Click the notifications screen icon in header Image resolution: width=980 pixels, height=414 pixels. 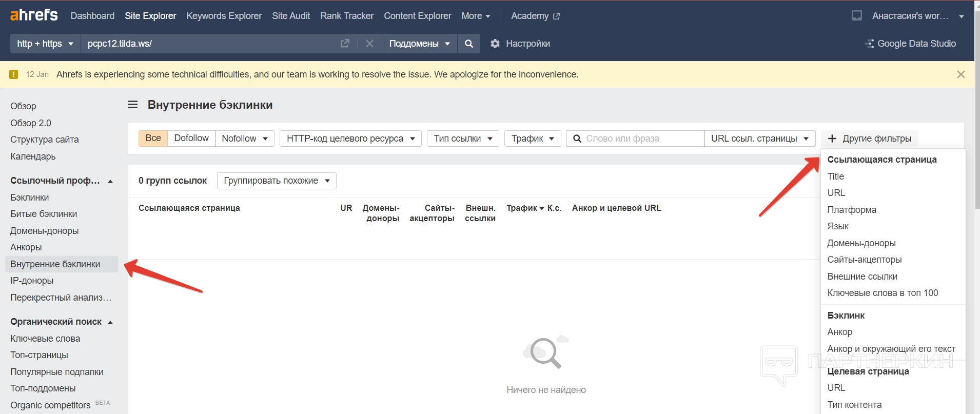click(856, 16)
